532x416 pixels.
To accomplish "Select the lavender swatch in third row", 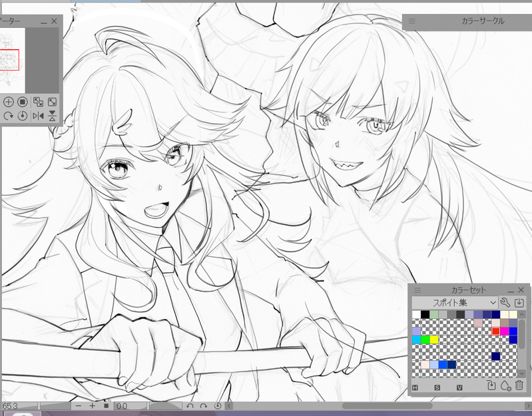I will coord(416,331).
